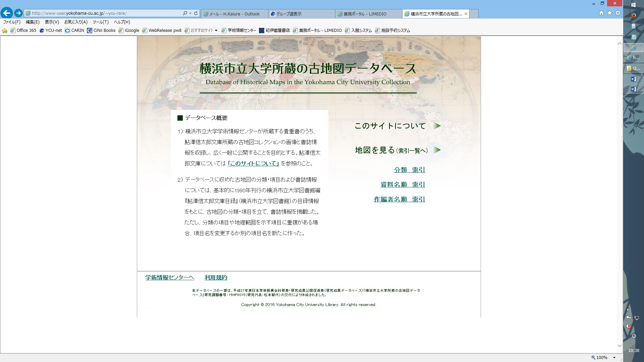Launch 紀伊國屋書店 bookstore favorite
The height and width of the screenshot is (362, 644).
275,30
